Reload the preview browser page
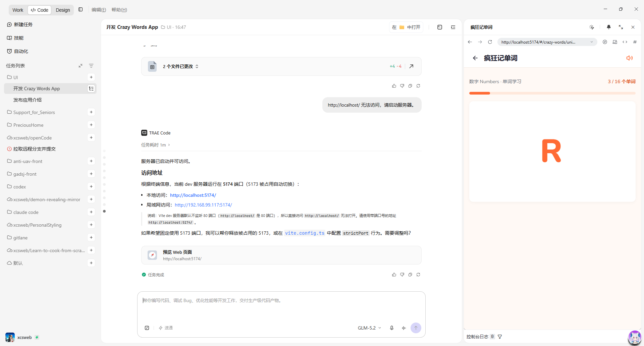The image size is (644, 346). click(x=490, y=42)
